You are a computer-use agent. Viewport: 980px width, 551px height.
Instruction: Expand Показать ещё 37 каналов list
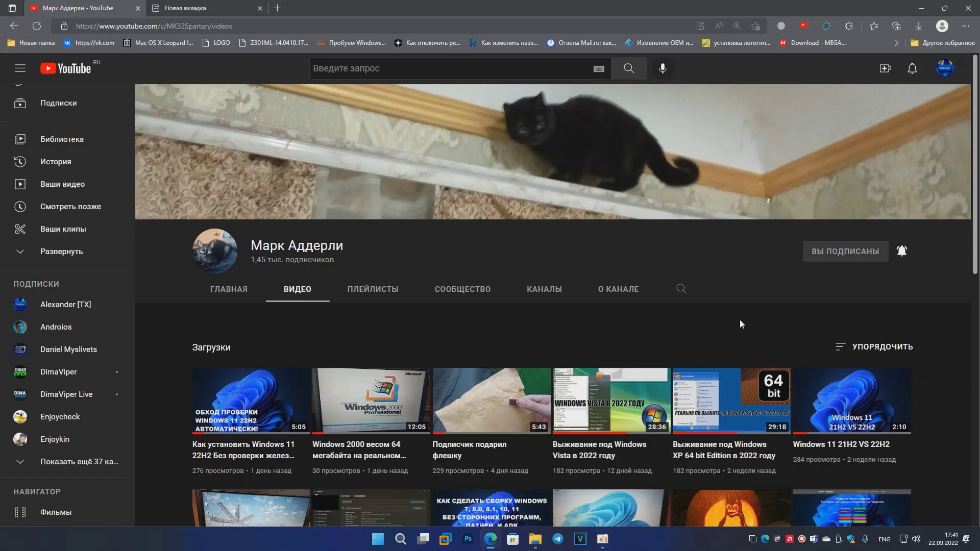pyautogui.click(x=79, y=462)
